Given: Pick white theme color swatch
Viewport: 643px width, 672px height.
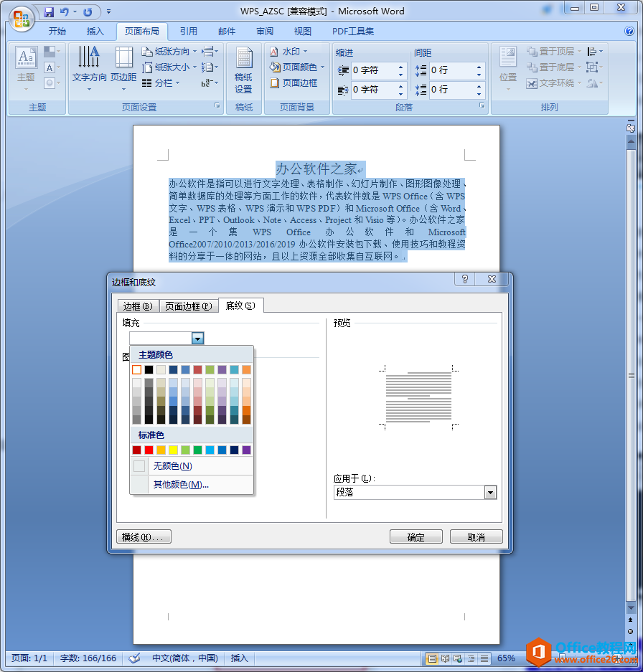Looking at the screenshot, I should coord(137,369).
